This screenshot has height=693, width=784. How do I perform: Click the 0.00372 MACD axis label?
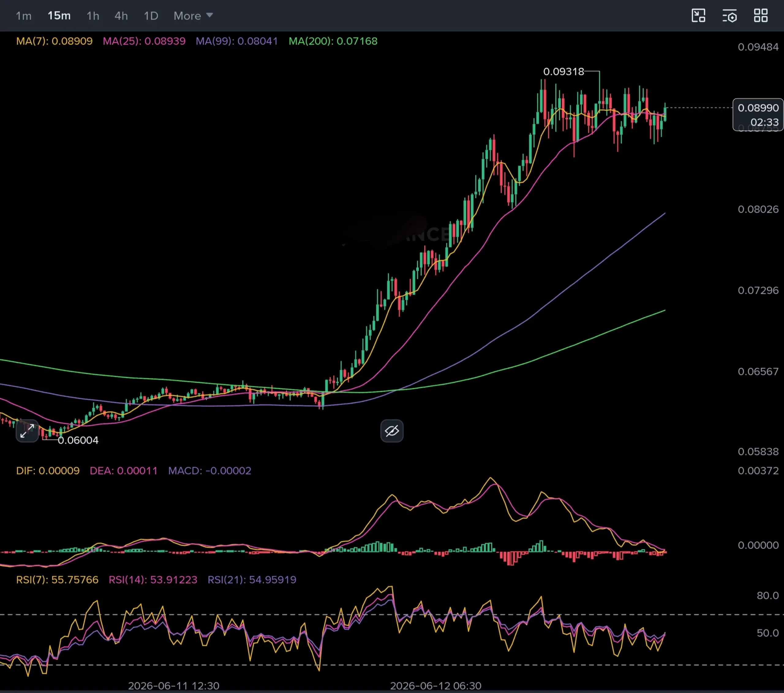(758, 471)
